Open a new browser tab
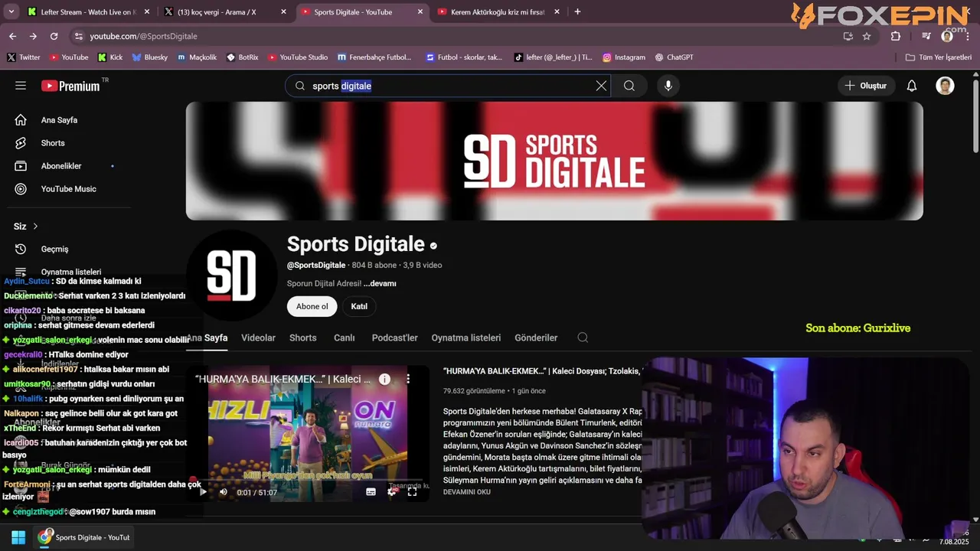This screenshot has height=551, width=980. coord(577,11)
